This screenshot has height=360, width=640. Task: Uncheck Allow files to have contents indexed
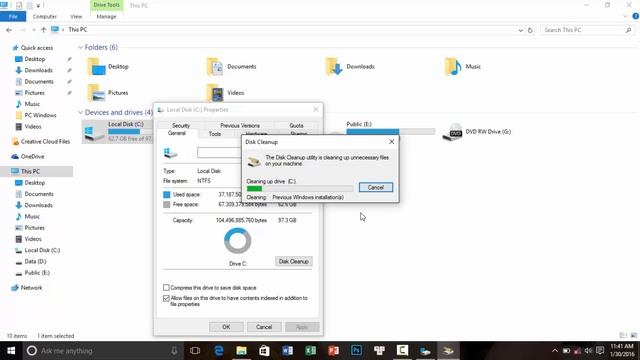pyautogui.click(x=166, y=298)
